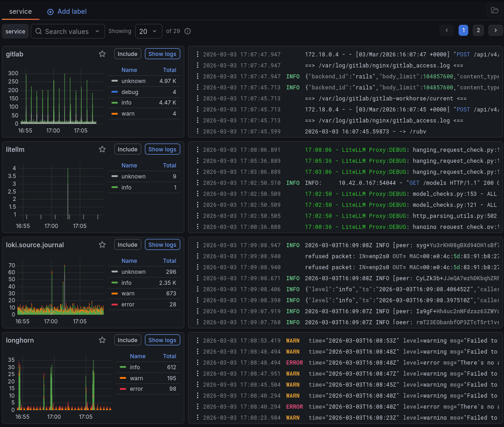The height and width of the screenshot is (427, 504).
Task: Open the kebab menu on the first gitlab log line
Action: (198, 54)
